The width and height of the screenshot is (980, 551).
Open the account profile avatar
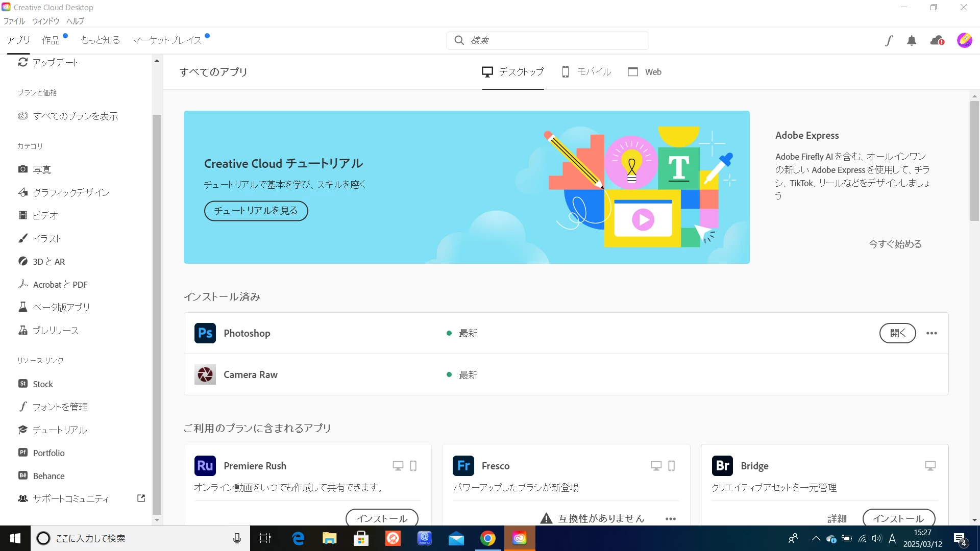[964, 40]
